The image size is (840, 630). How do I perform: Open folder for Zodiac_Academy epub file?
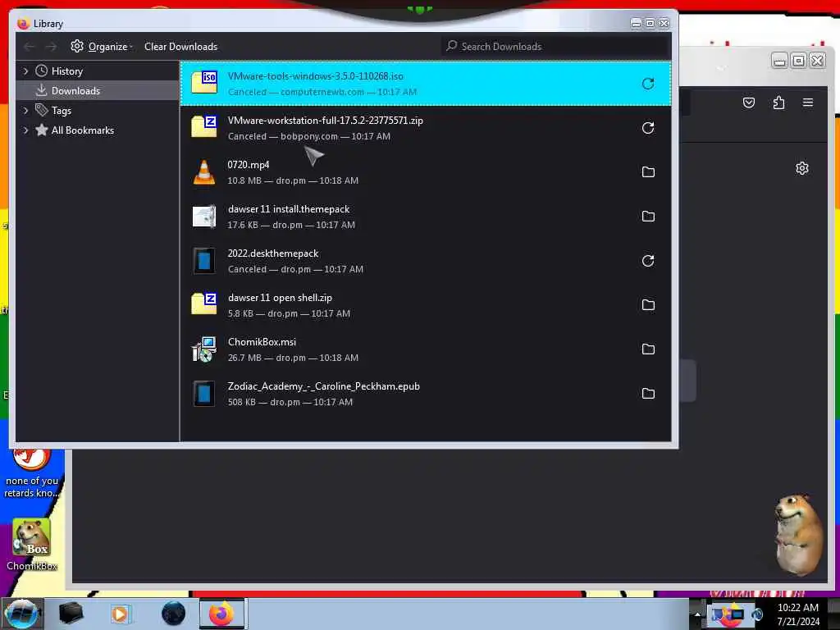(x=648, y=394)
